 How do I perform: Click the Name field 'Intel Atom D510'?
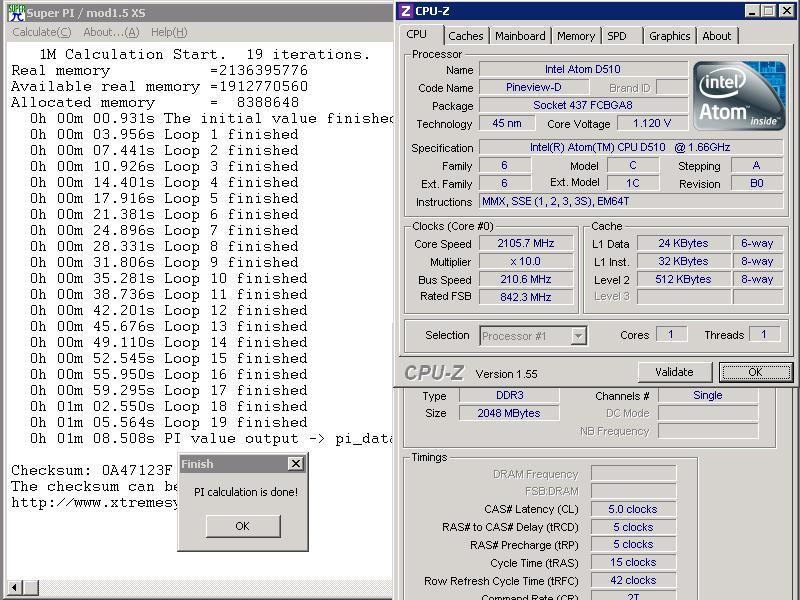click(x=583, y=69)
